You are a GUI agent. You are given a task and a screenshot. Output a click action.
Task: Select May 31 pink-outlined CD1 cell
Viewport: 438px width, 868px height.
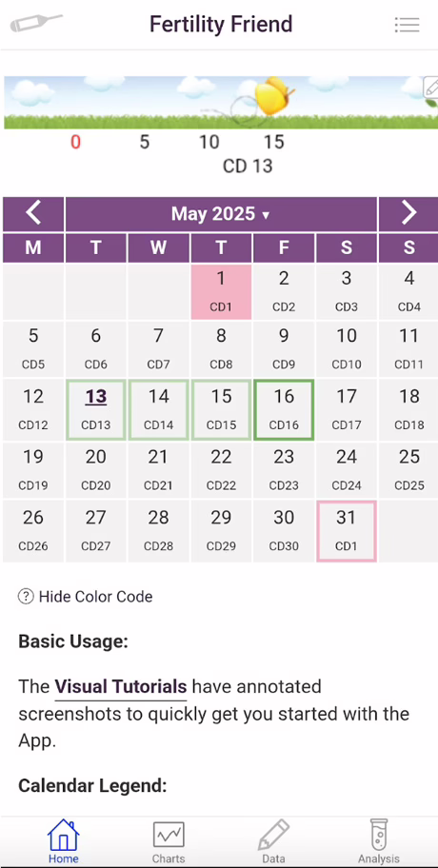click(x=346, y=531)
